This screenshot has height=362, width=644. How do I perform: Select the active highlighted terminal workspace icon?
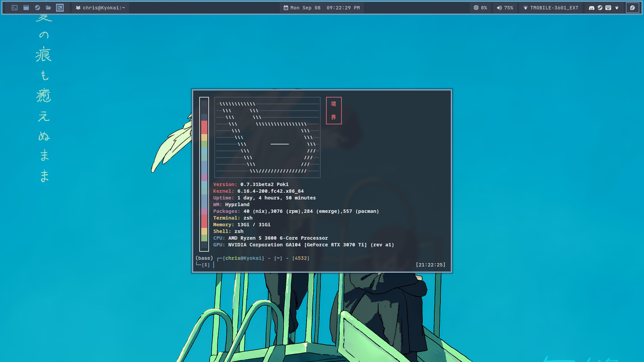60,8
